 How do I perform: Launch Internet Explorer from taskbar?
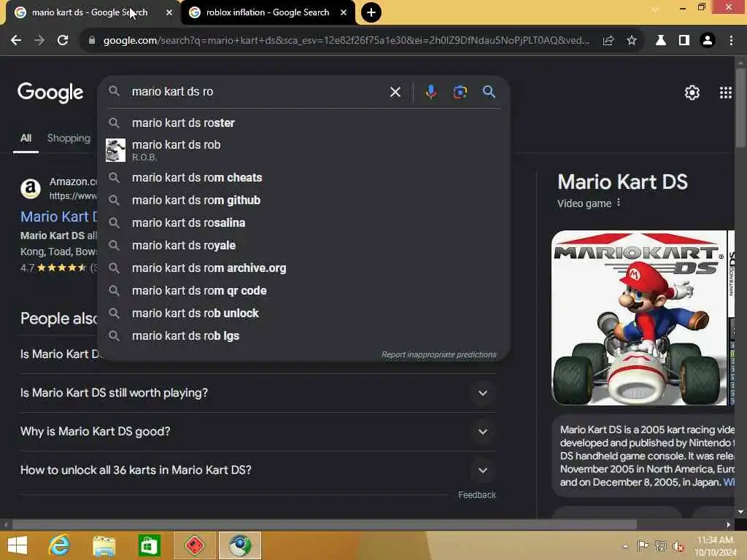[x=60, y=545]
